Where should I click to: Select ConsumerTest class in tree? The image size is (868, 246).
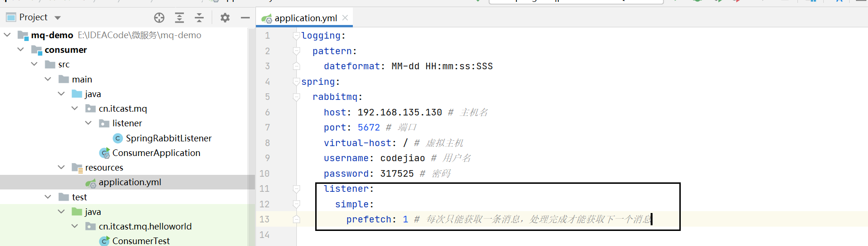tap(141, 241)
